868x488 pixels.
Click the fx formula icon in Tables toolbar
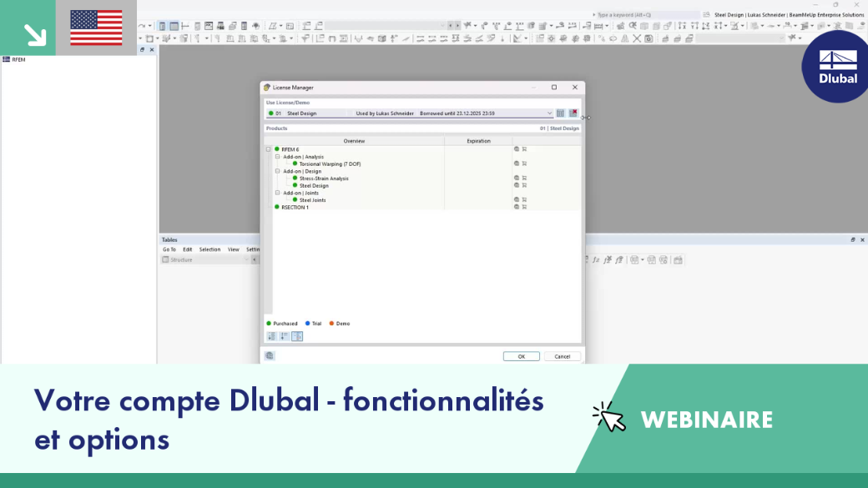click(596, 259)
